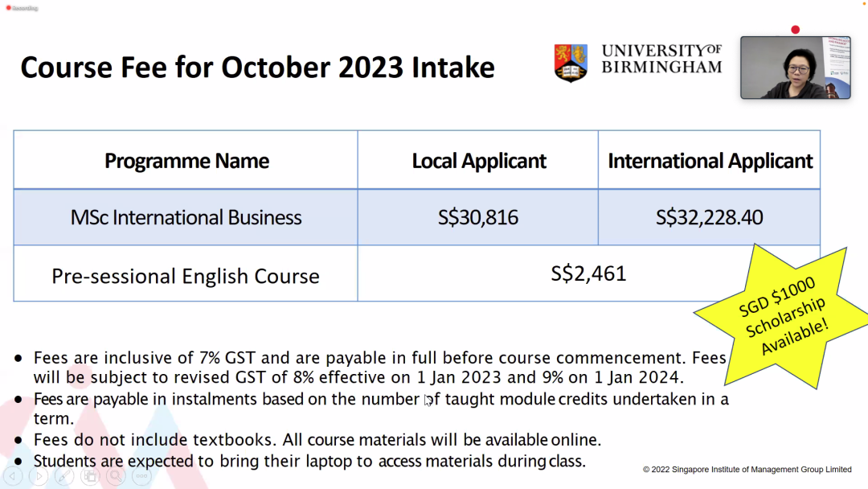Select the S$30,816 fee cell
The image size is (868, 489).
coord(478,217)
